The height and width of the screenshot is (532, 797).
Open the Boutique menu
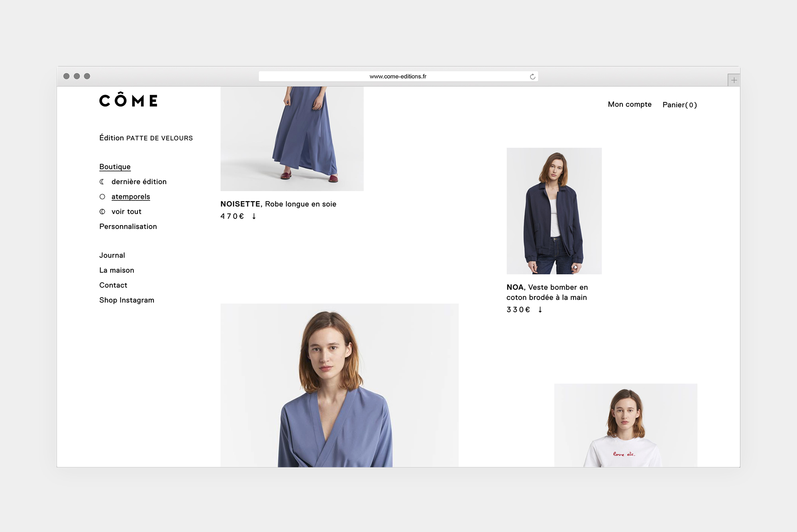[x=115, y=167]
